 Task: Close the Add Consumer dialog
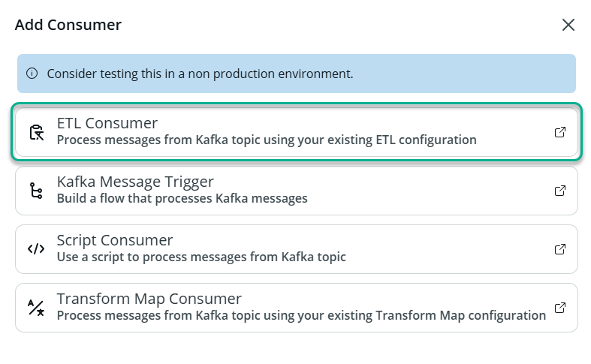tap(568, 25)
